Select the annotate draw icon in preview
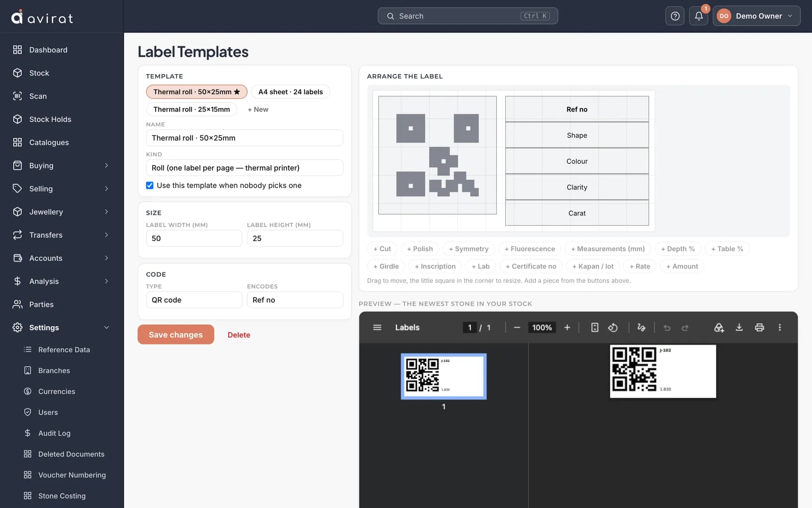The image size is (812, 508). [x=641, y=327]
